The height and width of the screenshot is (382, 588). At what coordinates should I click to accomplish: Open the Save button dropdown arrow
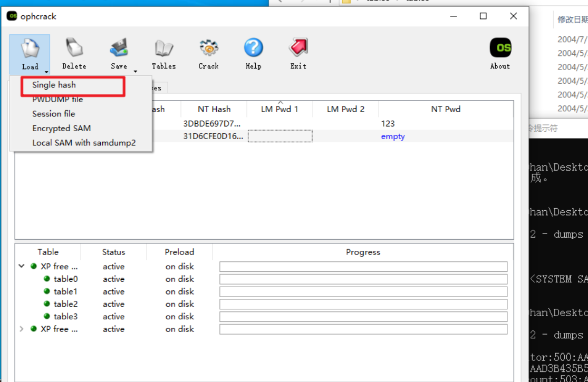[136, 71]
